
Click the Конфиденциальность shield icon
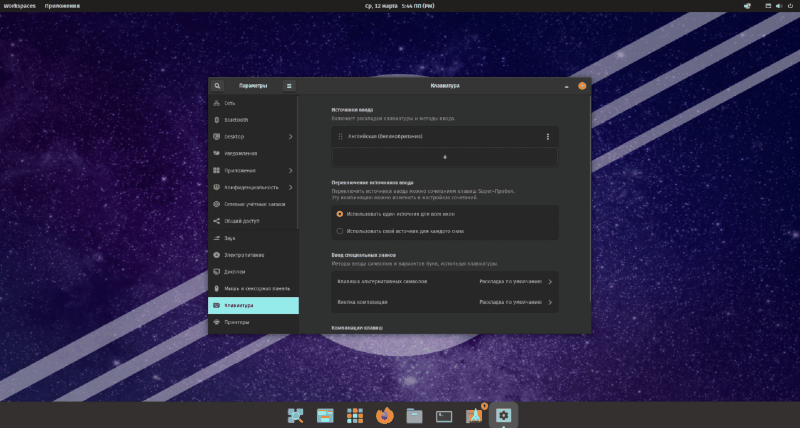tap(216, 187)
